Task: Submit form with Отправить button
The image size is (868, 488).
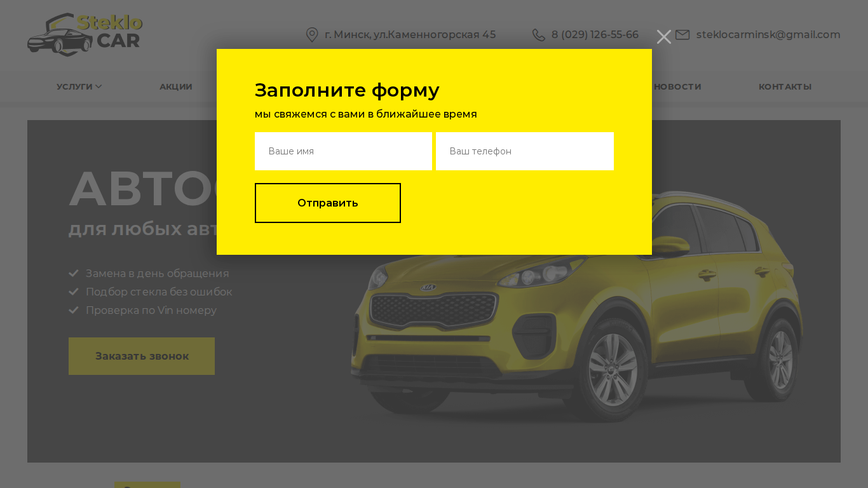Action: (x=328, y=203)
